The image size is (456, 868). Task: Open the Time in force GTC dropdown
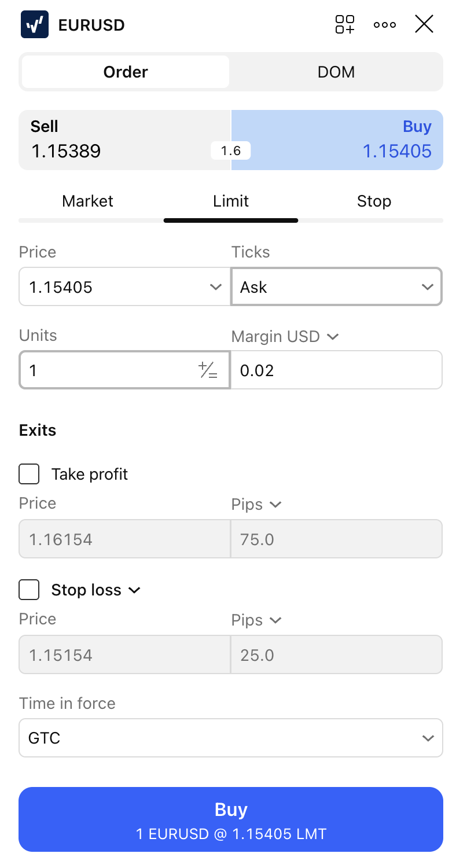[231, 738]
